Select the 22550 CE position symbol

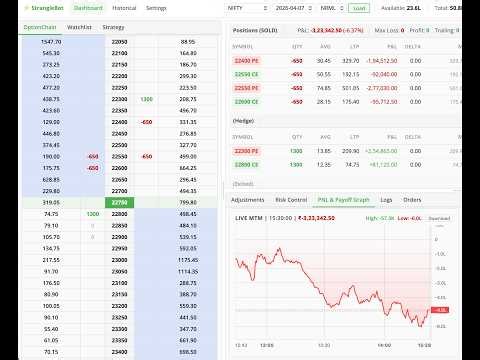[x=247, y=74]
